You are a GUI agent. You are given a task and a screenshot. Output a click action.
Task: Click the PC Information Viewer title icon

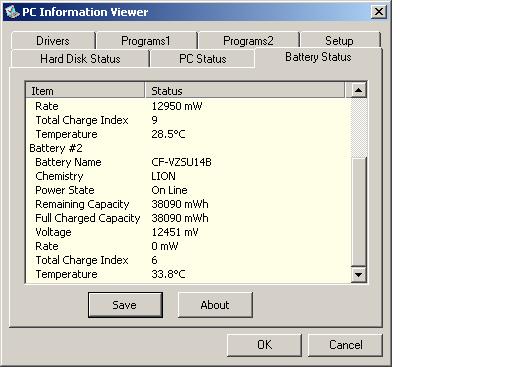coord(12,12)
